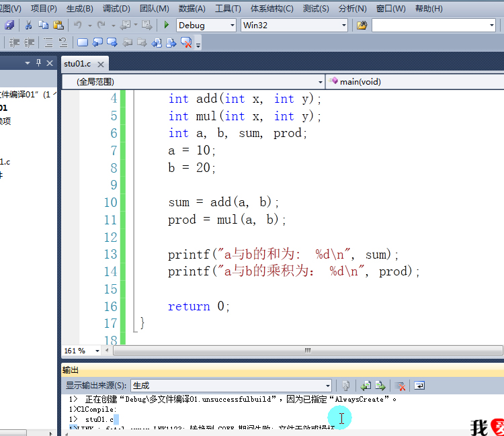Image resolution: width=504 pixels, height=436 pixels.
Task: Open the 测试(S) menu
Action: coord(316,9)
